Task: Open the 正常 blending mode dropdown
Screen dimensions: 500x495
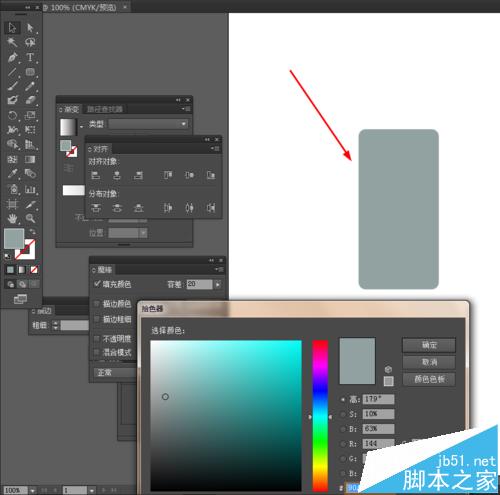Action: point(115,372)
